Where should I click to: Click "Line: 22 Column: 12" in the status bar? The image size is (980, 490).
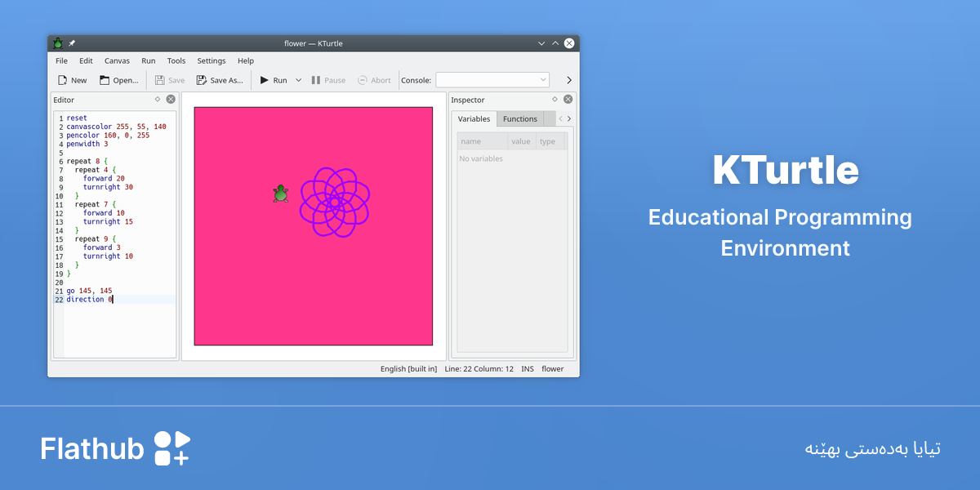pos(479,369)
